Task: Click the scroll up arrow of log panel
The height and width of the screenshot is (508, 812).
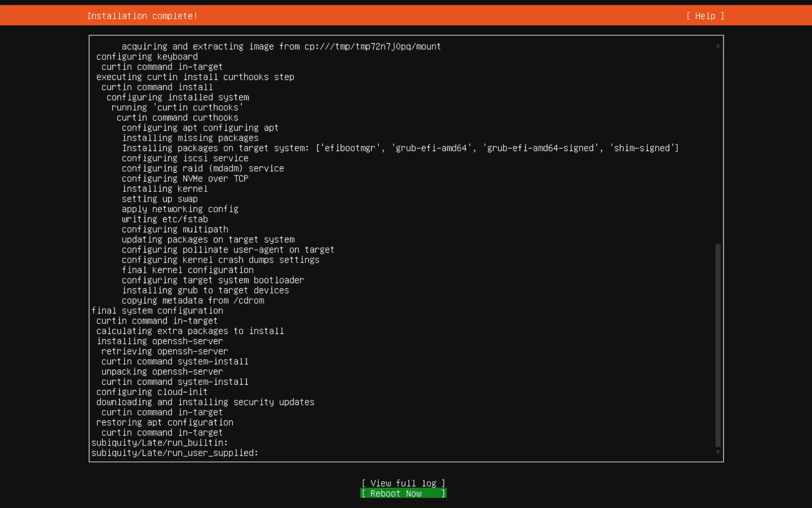Action: click(718, 46)
